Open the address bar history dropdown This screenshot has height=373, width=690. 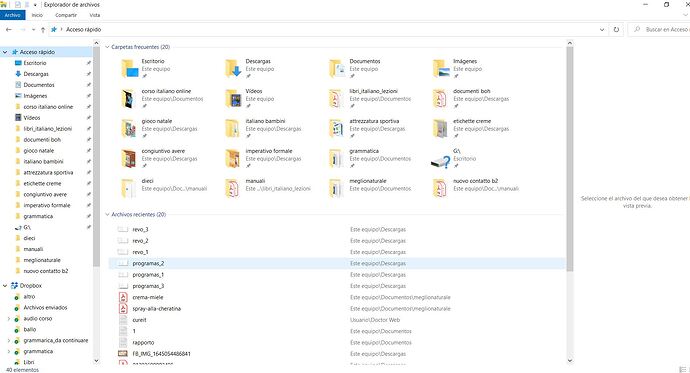pos(602,29)
